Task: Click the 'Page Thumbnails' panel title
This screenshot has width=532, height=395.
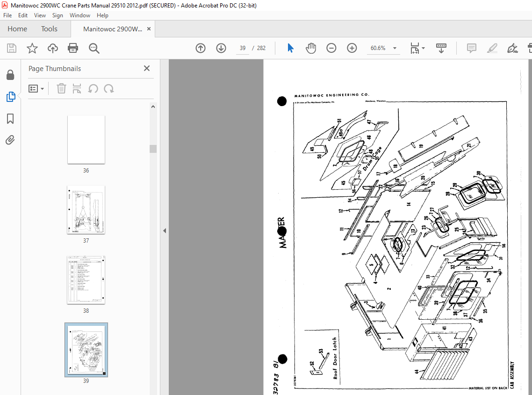Action: (x=55, y=69)
